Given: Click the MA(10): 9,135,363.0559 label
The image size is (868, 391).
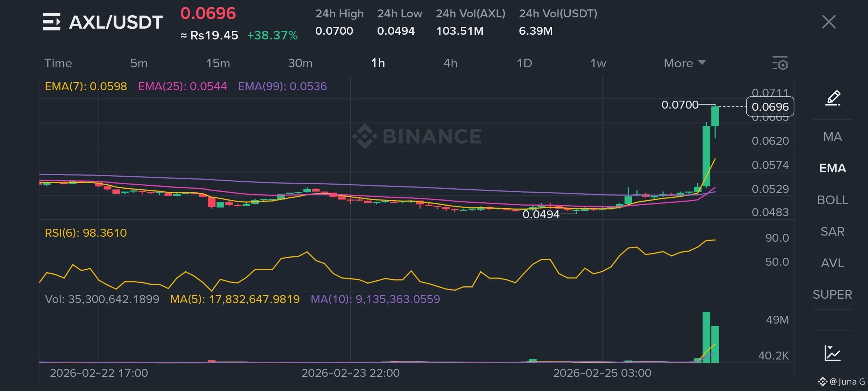Looking at the screenshot, I should pyautogui.click(x=375, y=299).
